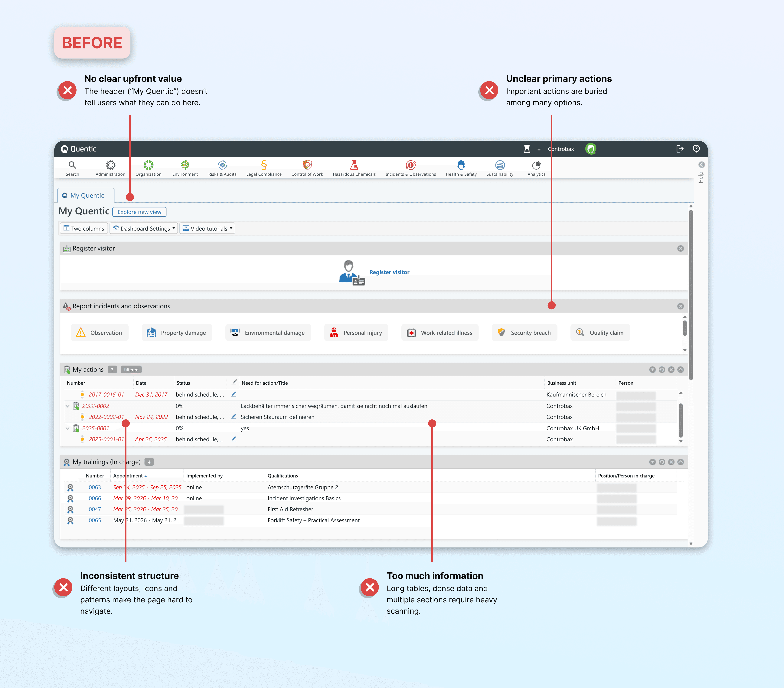
Task: Open the Control of Work module
Action: 307,168
